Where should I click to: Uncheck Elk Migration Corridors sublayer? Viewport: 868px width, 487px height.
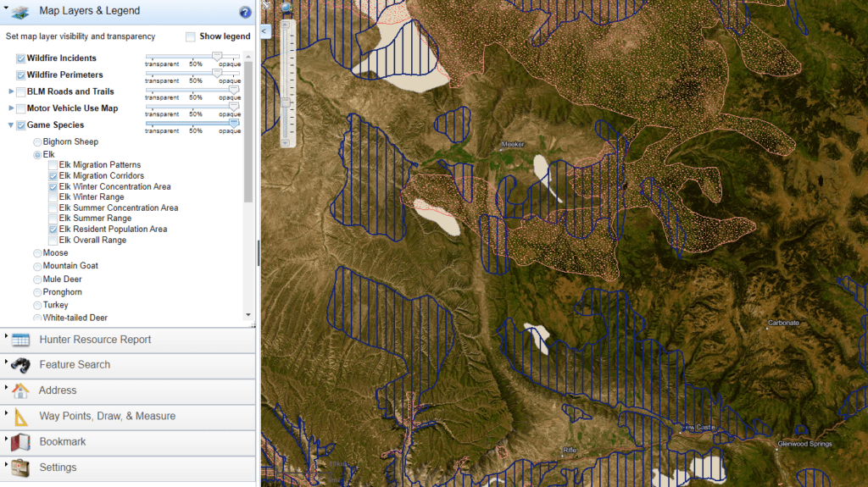[x=53, y=176]
